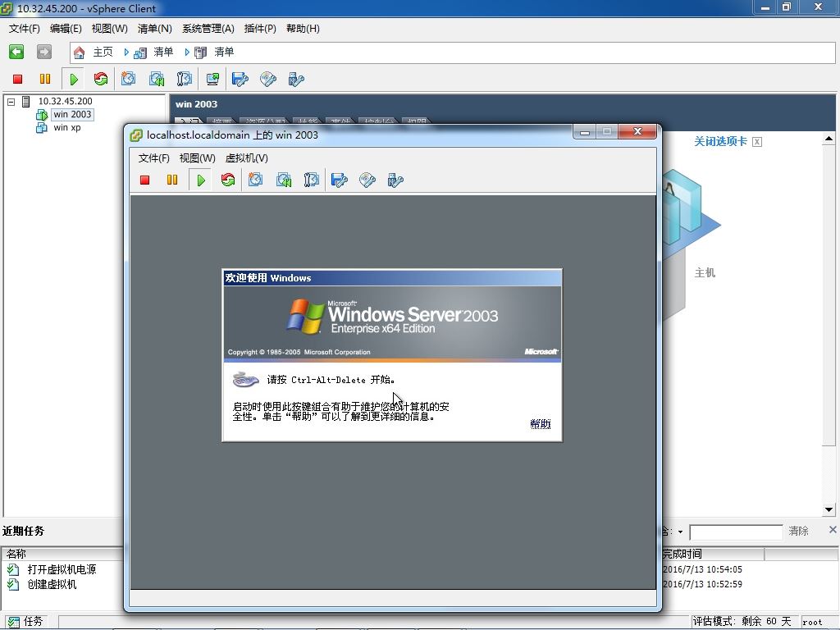Open 文件(F) menu in console window
The image size is (840, 630).
pos(153,158)
